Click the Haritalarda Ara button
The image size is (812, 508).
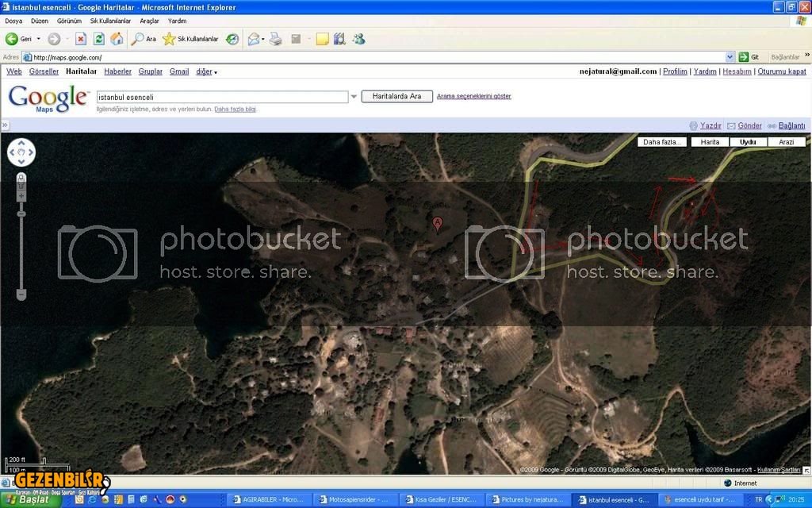[x=397, y=96]
